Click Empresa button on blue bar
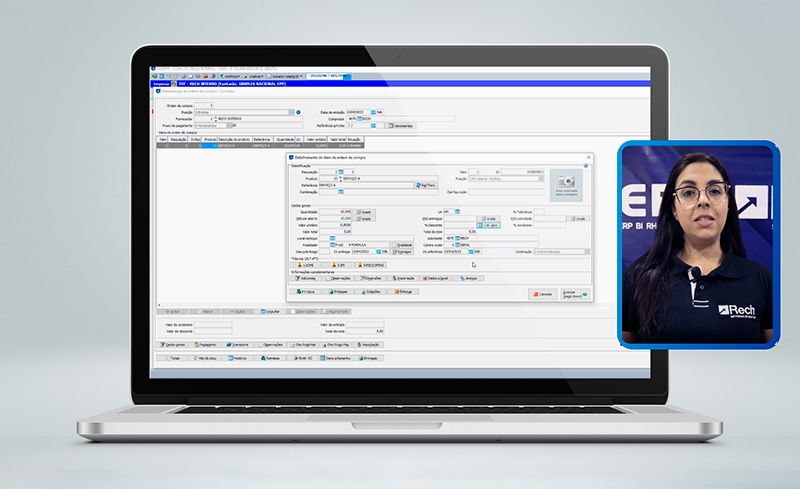The width and height of the screenshot is (800, 489). [161, 84]
